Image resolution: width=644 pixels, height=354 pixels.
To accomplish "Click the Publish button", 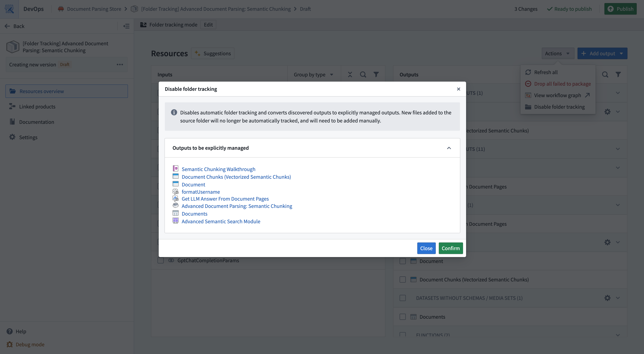I will coord(620,9).
